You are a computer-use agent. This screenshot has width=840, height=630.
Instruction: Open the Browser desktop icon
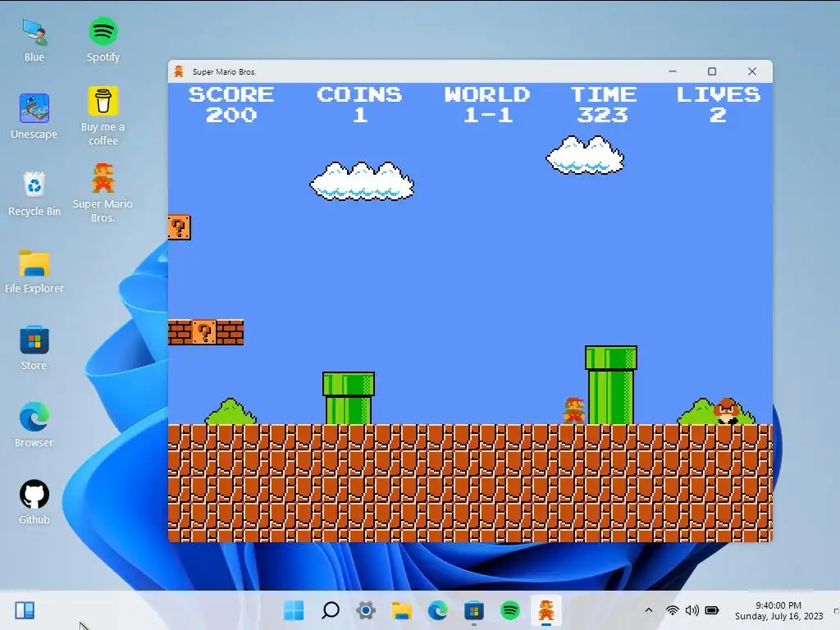coord(34,426)
